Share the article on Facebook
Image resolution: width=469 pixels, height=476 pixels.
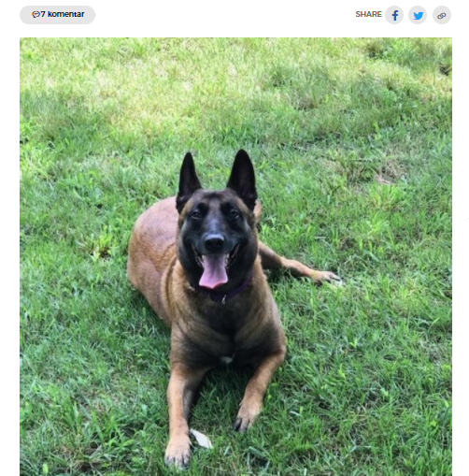(394, 15)
